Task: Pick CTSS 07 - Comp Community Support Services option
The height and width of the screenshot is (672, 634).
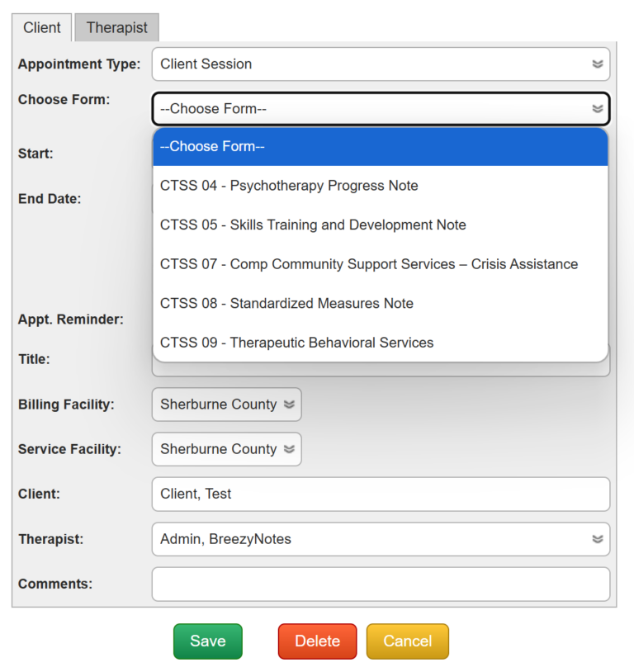Action: [x=381, y=264]
